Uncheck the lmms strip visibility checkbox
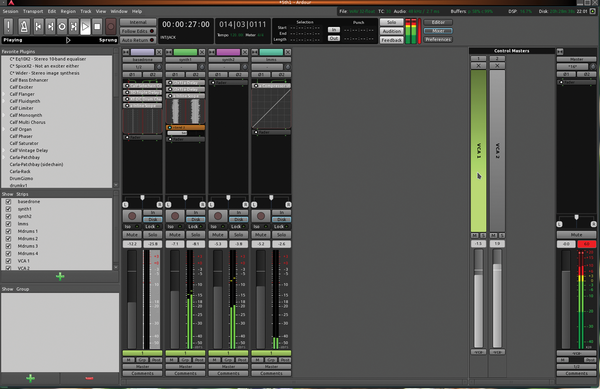 (8, 224)
